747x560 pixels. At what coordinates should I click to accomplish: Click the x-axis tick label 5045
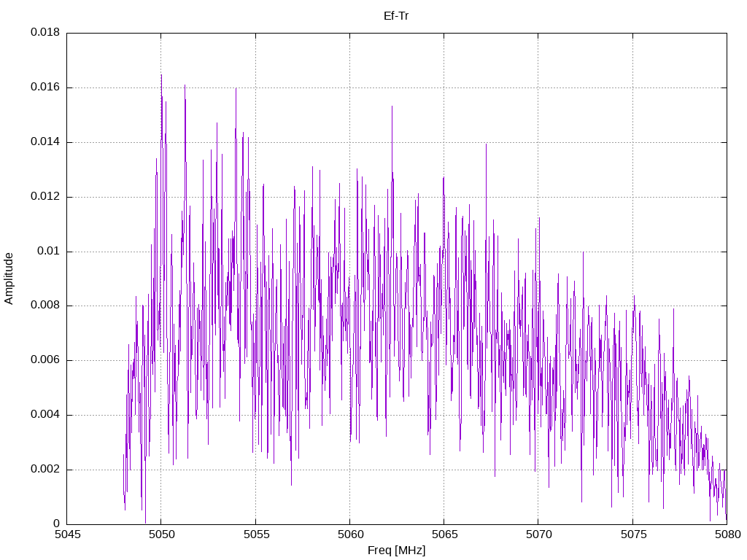[67, 534]
